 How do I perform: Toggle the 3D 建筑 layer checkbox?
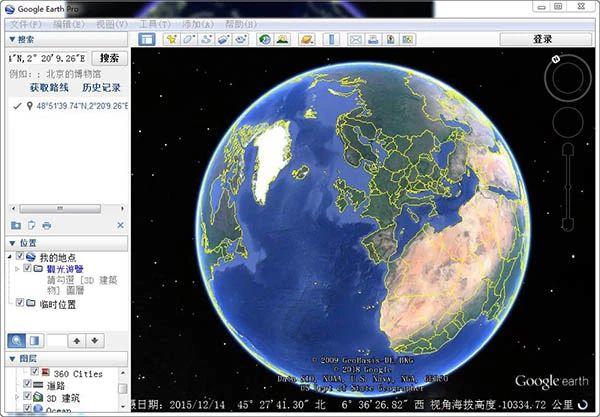click(27, 396)
